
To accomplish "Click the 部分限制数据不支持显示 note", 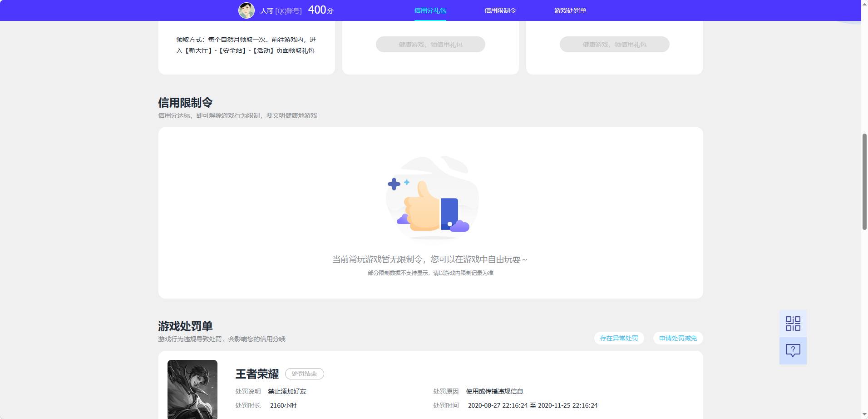I will [430, 273].
